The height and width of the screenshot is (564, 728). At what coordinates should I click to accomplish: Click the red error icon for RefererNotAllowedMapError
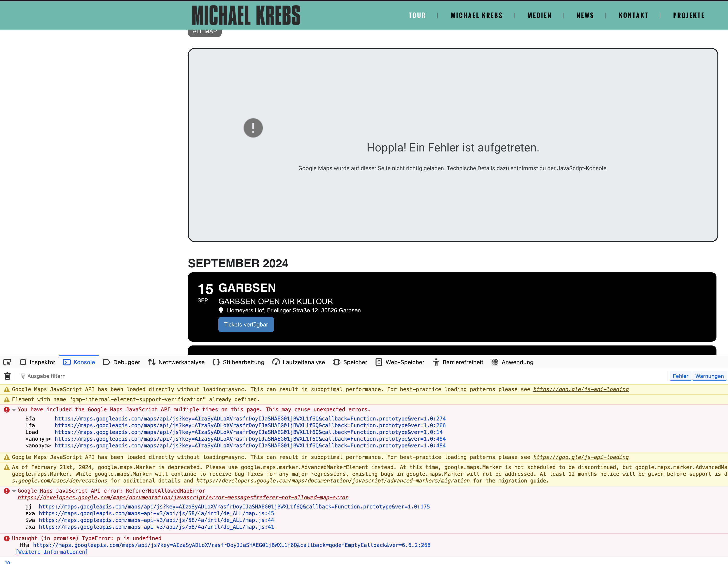coord(7,491)
